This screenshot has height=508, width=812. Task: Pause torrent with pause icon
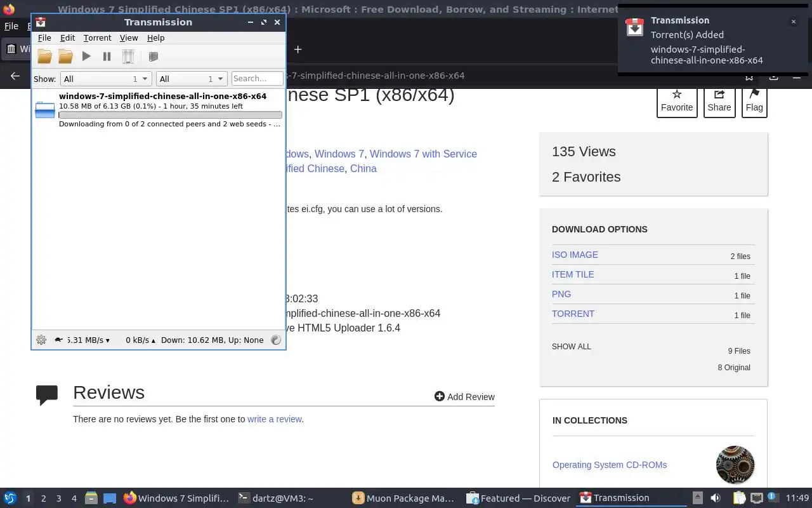click(107, 57)
